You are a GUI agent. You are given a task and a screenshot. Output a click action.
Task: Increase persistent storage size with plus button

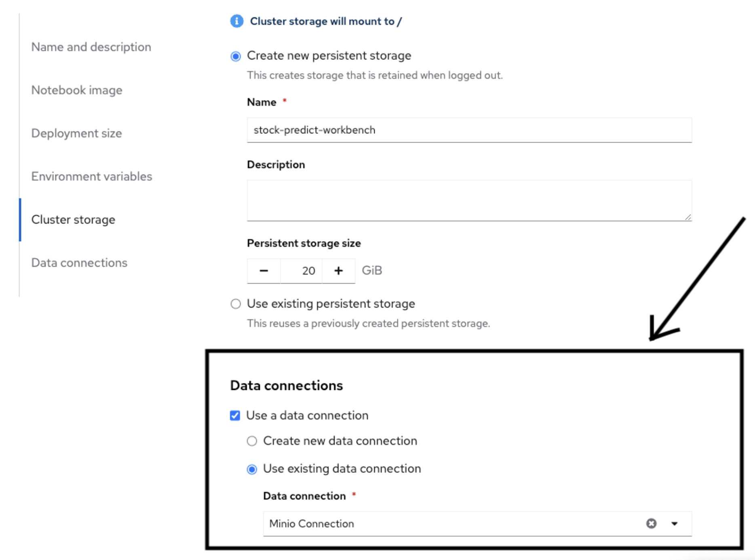[x=339, y=271]
